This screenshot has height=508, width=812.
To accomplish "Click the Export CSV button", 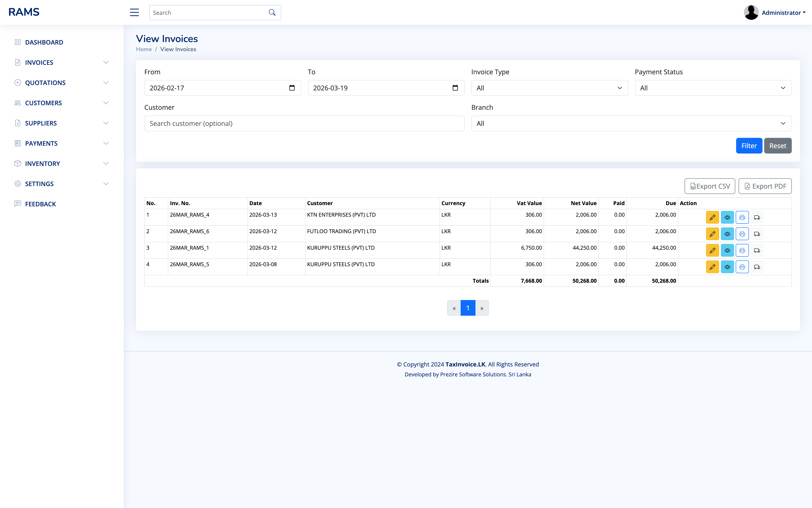I will 710,186.
